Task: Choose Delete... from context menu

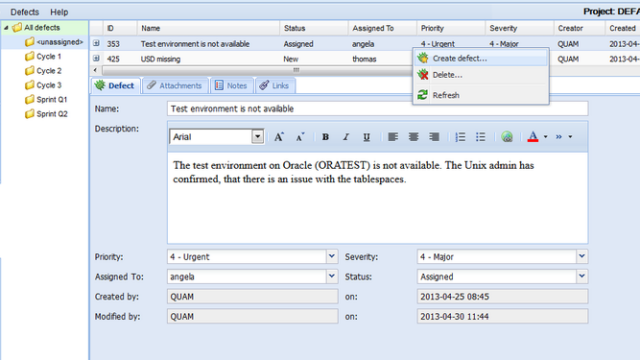Action: (x=481, y=75)
